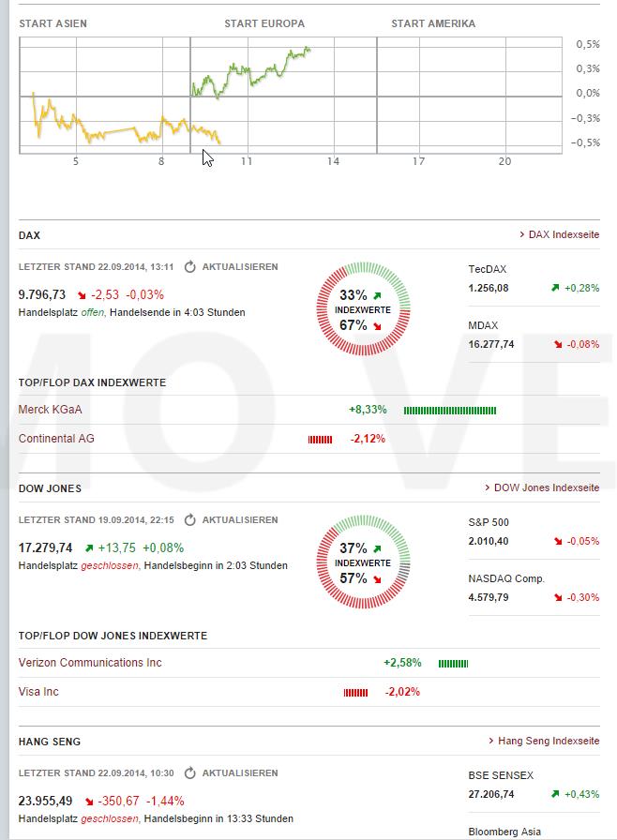Click the Visa Inc stock link

[x=38, y=691]
